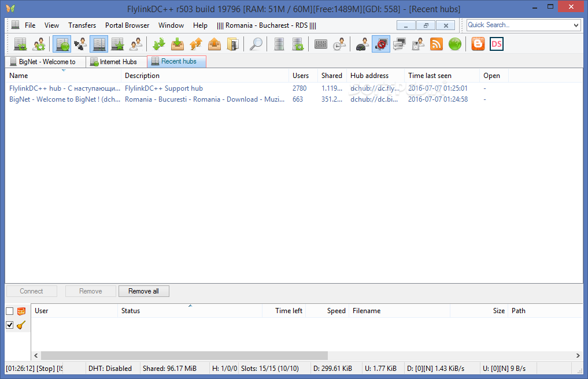Open Download Queue double green arrows icon
This screenshot has width=588, height=379.
click(x=159, y=44)
